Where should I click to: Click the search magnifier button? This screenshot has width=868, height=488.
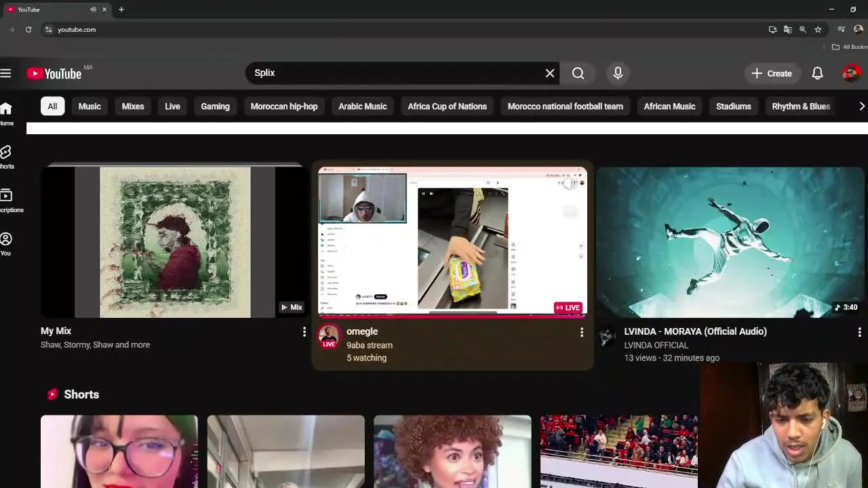578,73
